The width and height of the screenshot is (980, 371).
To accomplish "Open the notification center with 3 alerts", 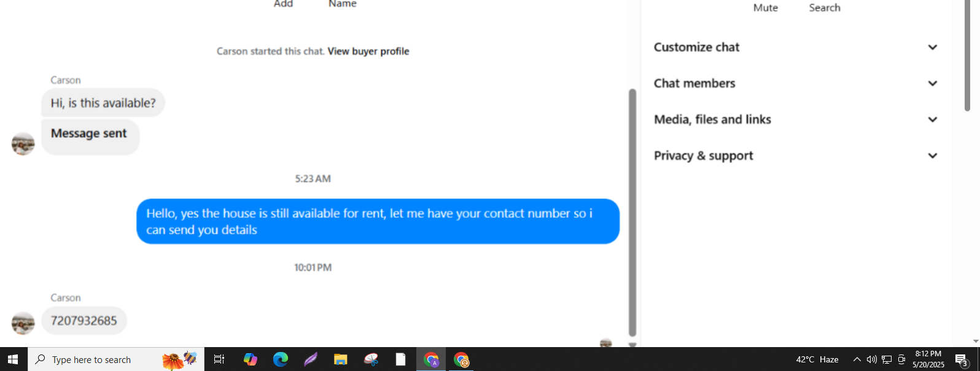I will (x=962, y=360).
